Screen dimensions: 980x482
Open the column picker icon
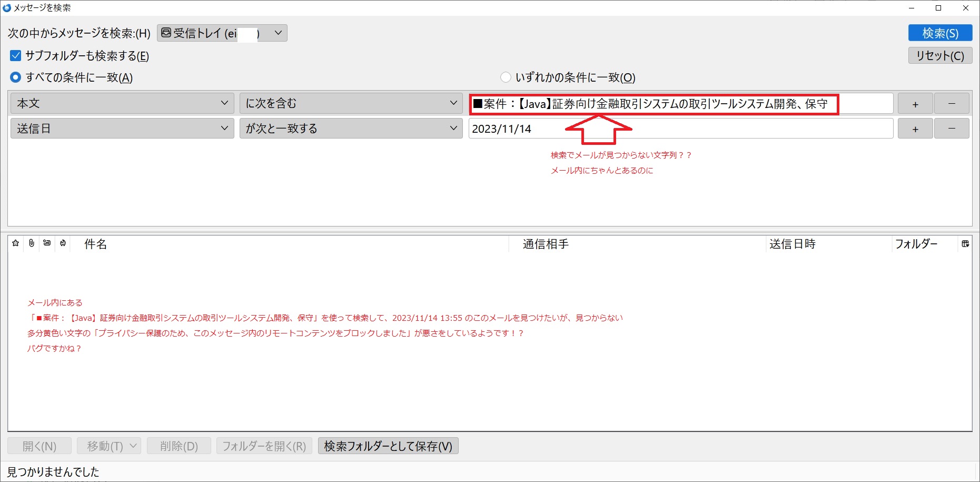[x=965, y=244]
